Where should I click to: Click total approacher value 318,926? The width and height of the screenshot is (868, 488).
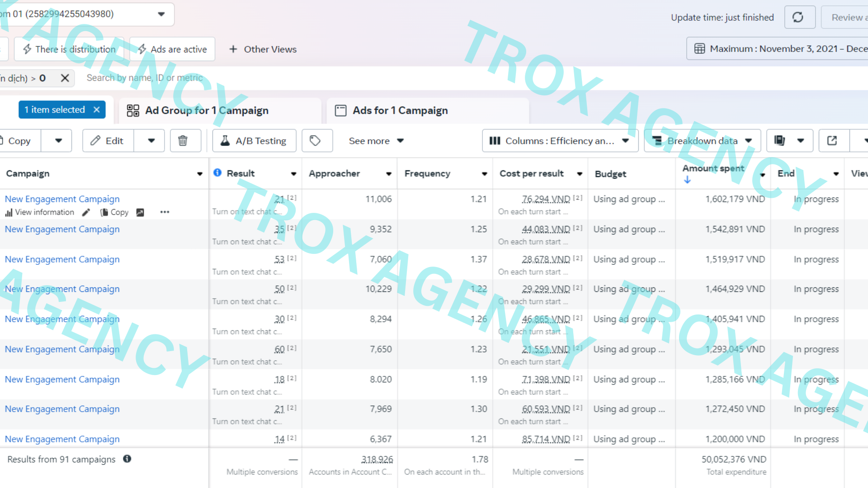(377, 460)
